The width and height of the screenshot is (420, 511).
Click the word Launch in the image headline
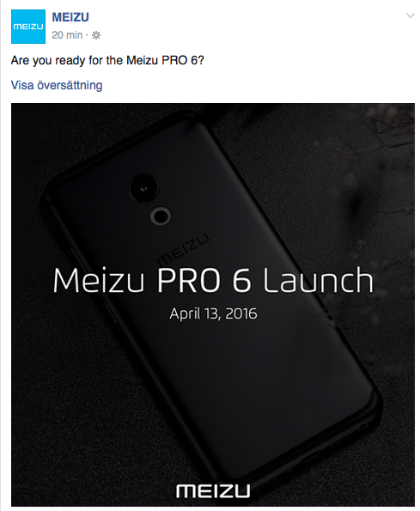point(318,280)
